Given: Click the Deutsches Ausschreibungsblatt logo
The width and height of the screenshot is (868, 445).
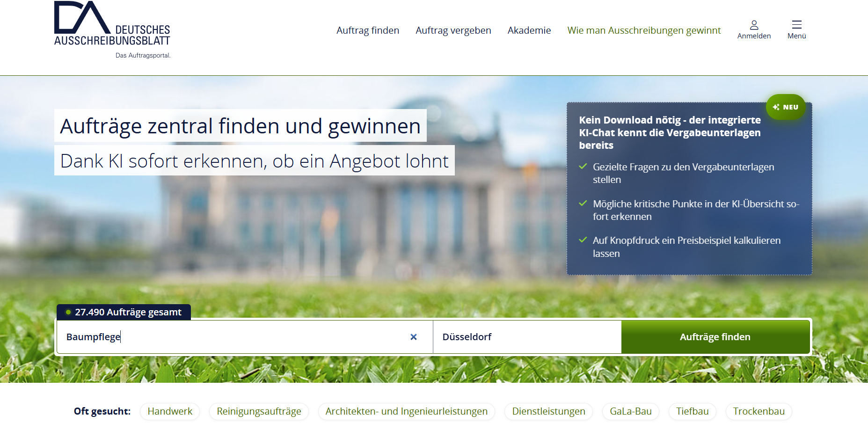Looking at the screenshot, I should coord(112,29).
